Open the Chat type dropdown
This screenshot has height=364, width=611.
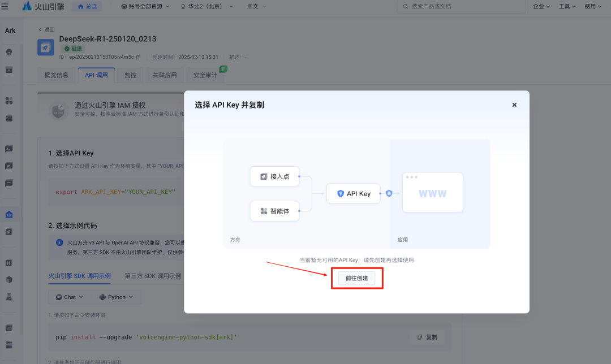(x=70, y=297)
